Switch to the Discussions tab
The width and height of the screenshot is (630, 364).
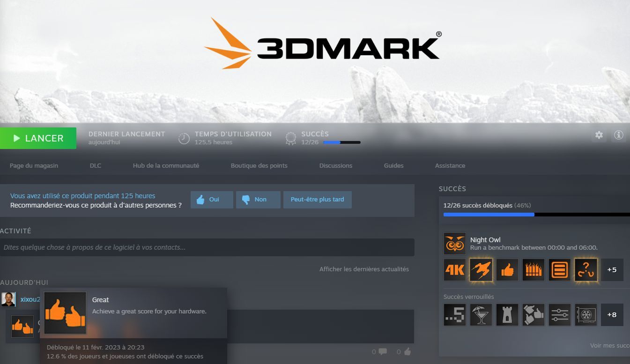tap(336, 165)
